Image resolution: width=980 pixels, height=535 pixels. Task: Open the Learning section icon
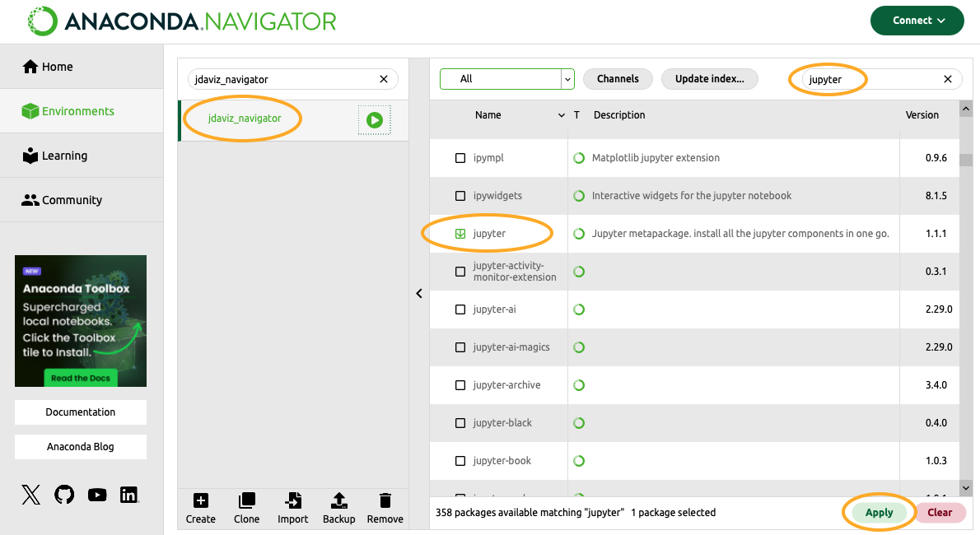(31, 155)
